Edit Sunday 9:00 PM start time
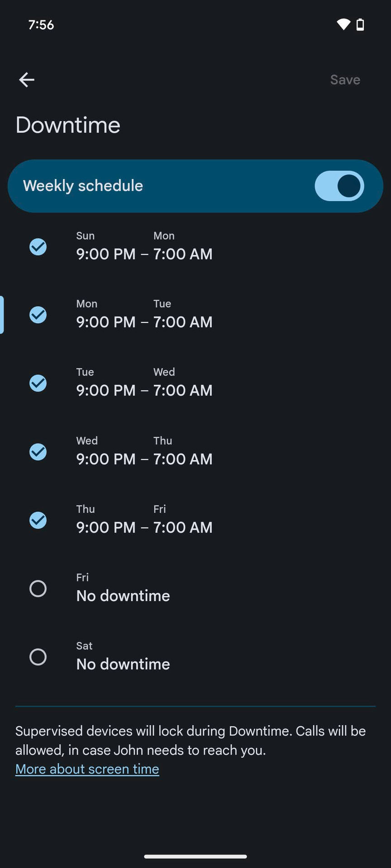The width and height of the screenshot is (391, 868). pyautogui.click(x=106, y=254)
